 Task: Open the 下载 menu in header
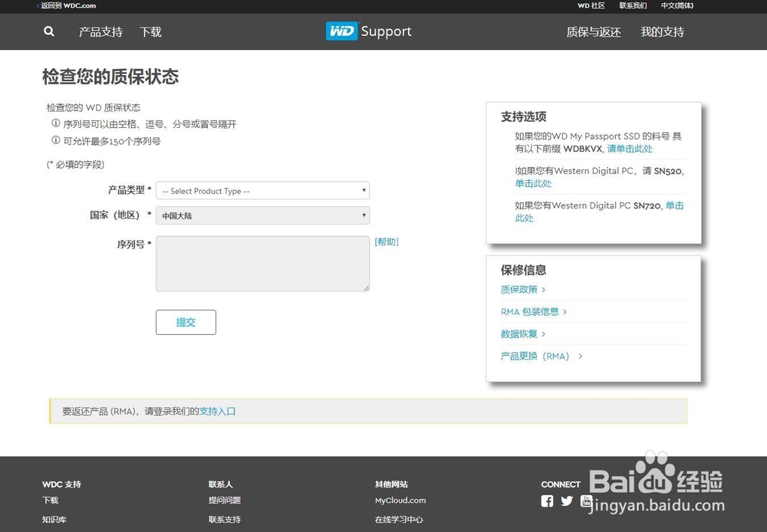pyautogui.click(x=150, y=31)
